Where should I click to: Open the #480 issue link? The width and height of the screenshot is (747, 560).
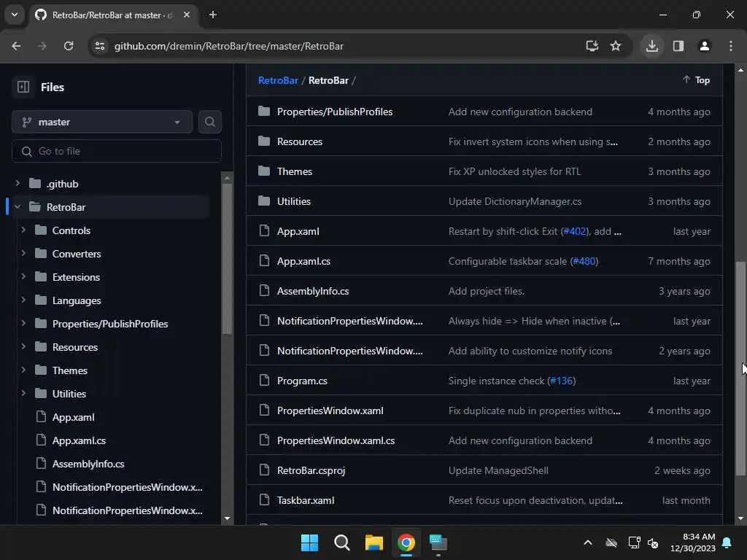point(584,262)
